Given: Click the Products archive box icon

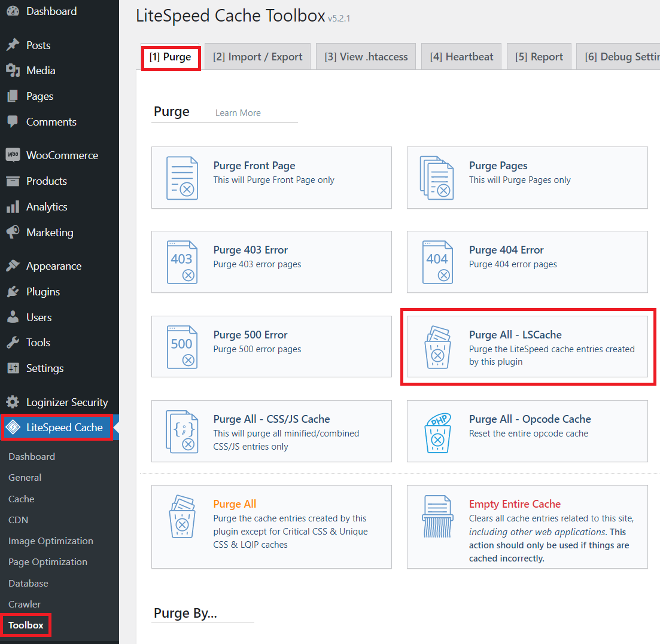Looking at the screenshot, I should coord(13,181).
